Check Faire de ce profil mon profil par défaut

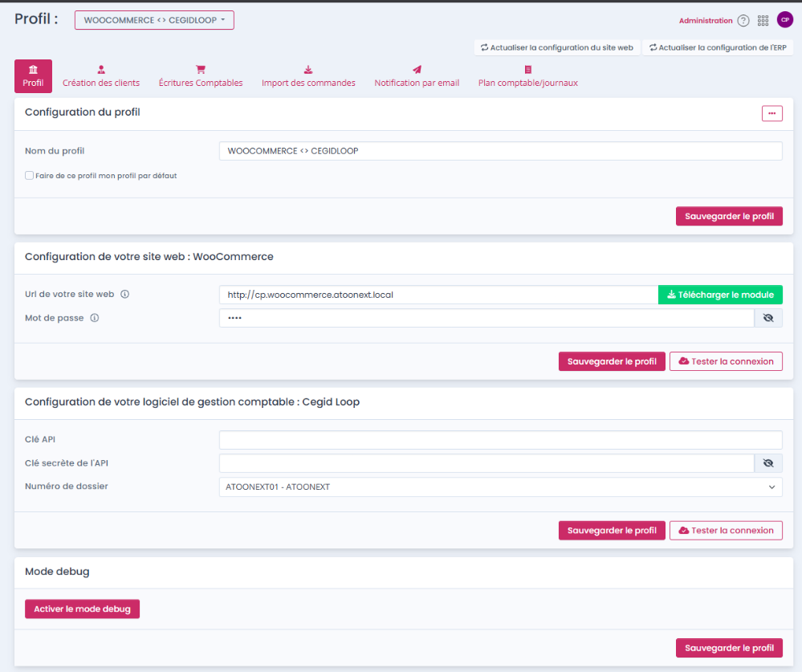click(29, 175)
